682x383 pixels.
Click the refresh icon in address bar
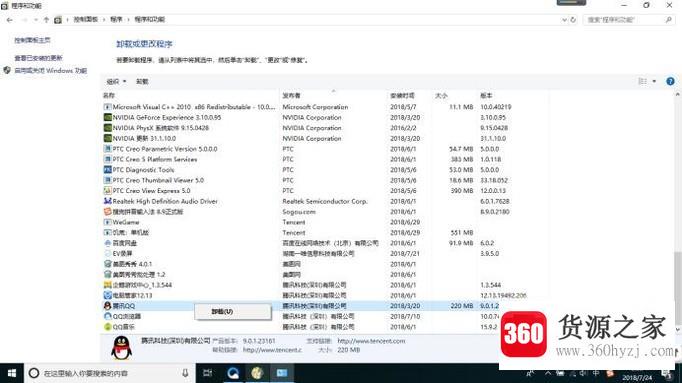(x=573, y=20)
